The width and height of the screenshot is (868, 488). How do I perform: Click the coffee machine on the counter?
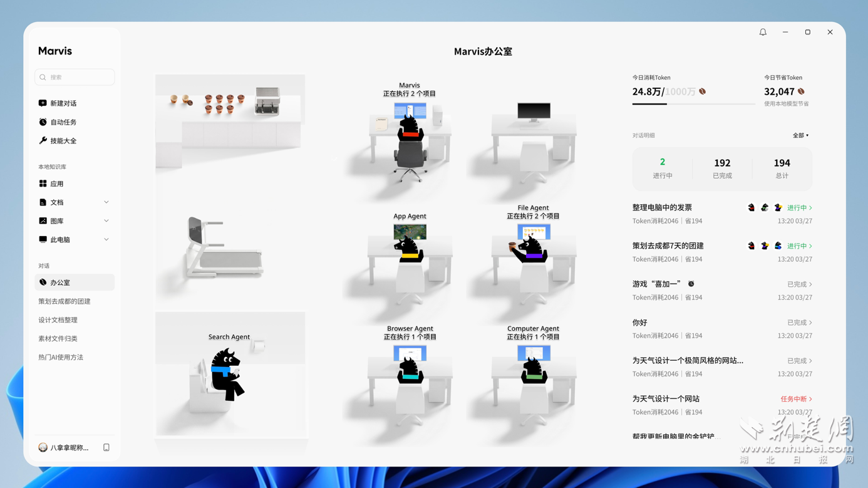click(267, 100)
